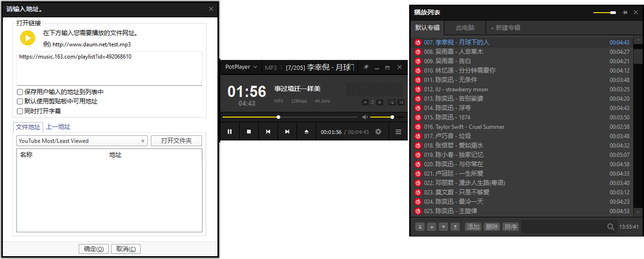
Task: Click the 00:04:43 total duration text
Action: [358, 132]
